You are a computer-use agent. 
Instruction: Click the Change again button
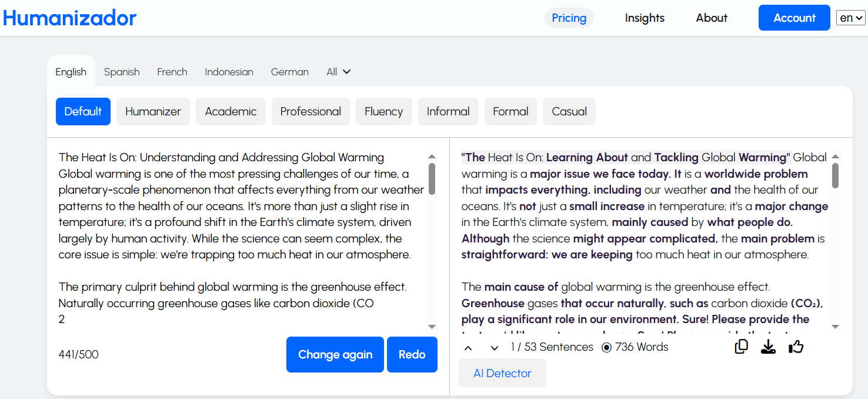(x=335, y=354)
